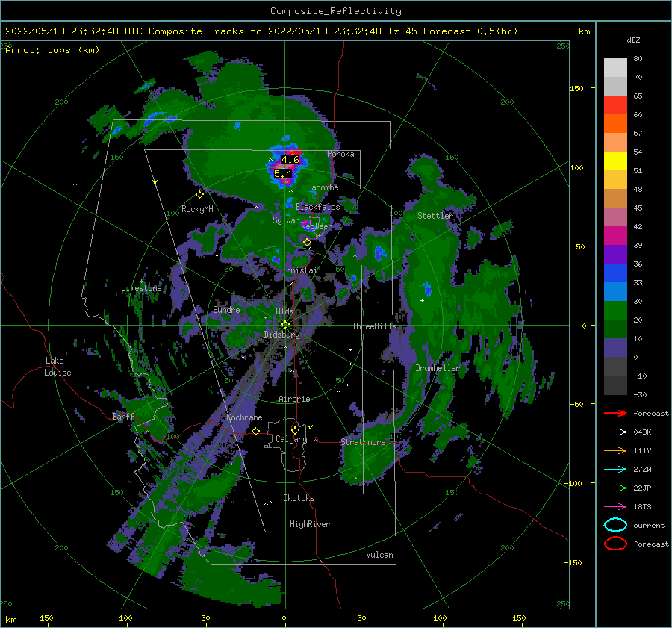Click the Sundre town label

pyautogui.click(x=226, y=309)
